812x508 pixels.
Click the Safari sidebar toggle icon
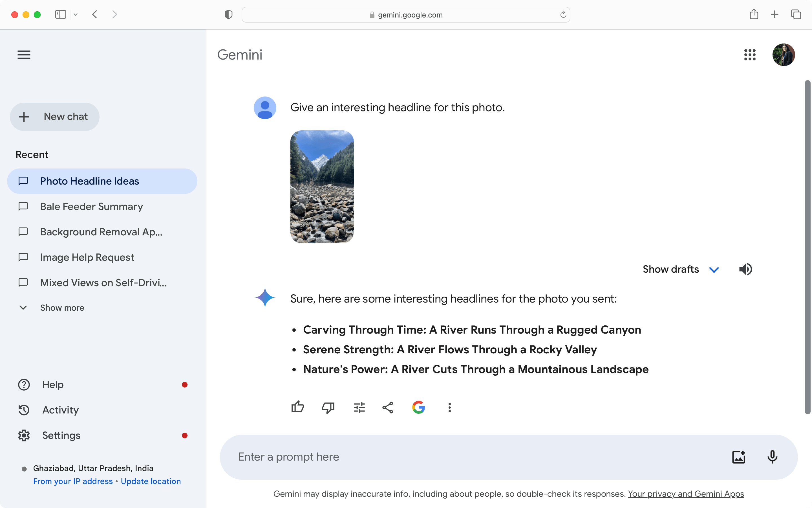(60, 14)
